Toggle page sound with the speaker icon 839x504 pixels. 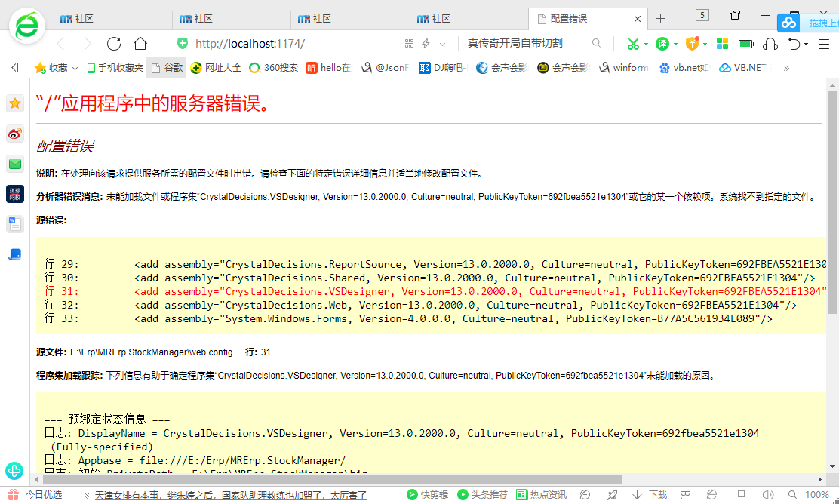tap(768, 495)
